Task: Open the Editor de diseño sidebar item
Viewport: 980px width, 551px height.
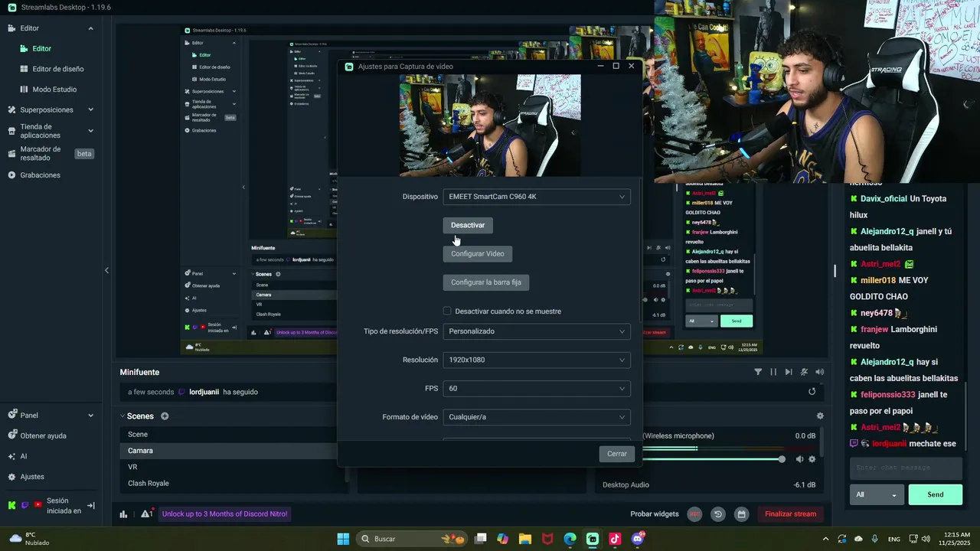Action: [x=58, y=69]
